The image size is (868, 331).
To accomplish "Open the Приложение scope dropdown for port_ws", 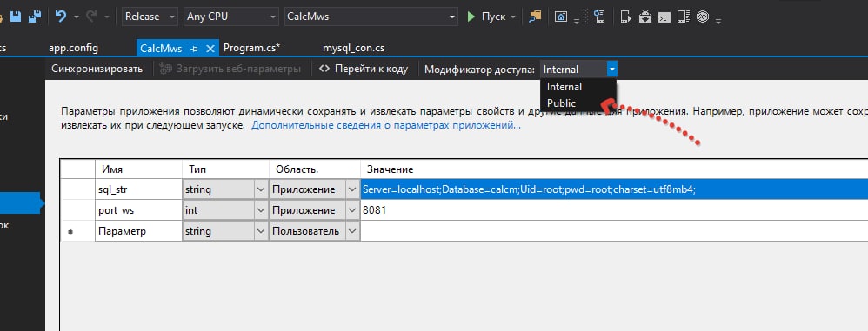I will 352,210.
